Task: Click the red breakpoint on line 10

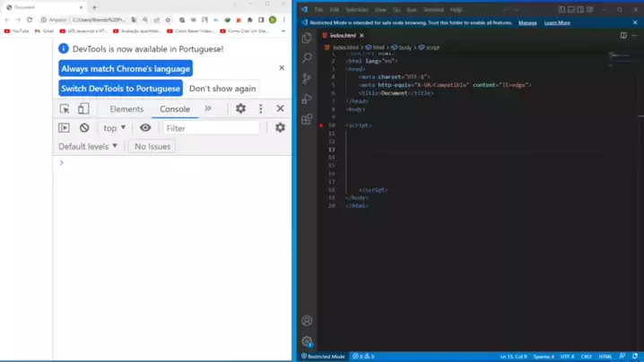Action: click(x=321, y=125)
